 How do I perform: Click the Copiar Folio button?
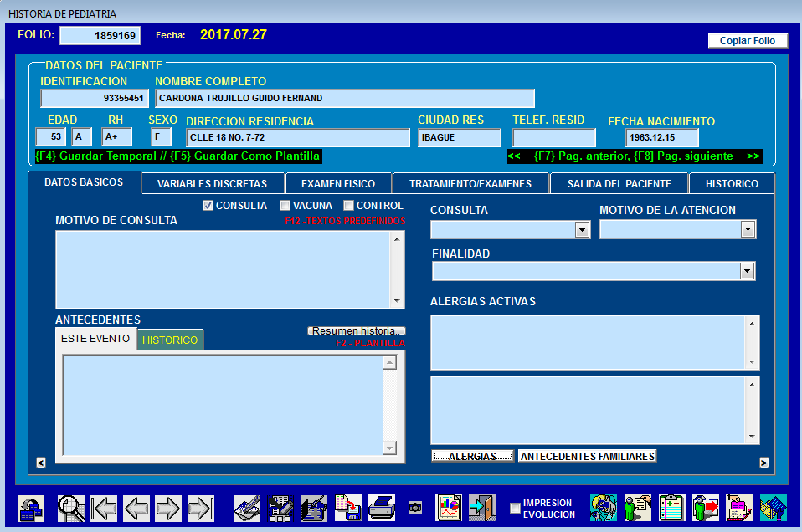point(748,41)
